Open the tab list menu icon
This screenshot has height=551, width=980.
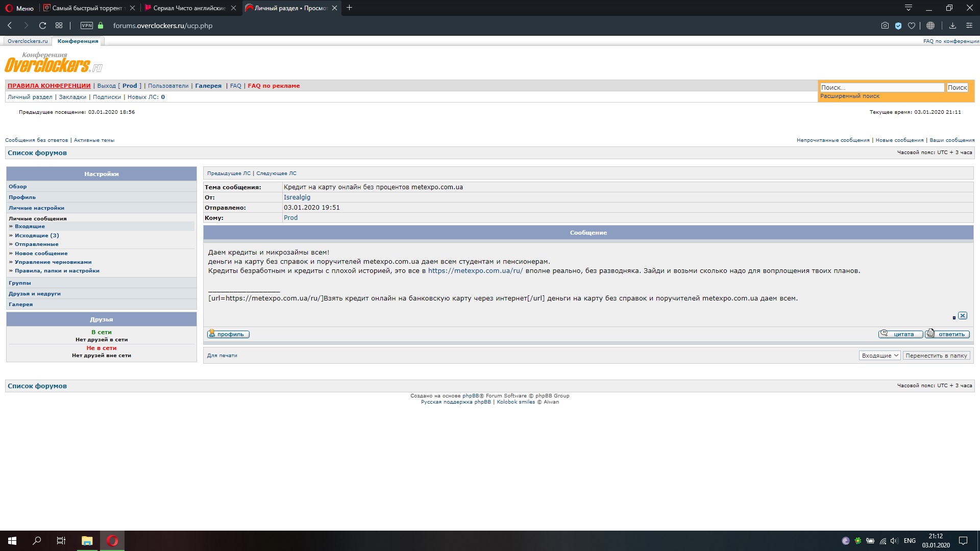coord(909,8)
